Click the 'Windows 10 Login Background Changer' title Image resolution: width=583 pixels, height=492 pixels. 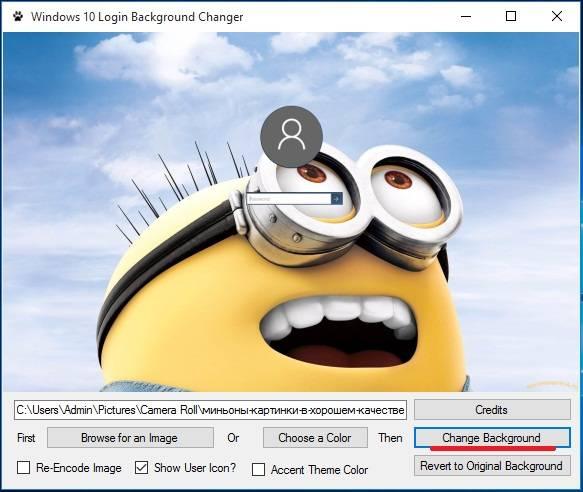click(137, 17)
